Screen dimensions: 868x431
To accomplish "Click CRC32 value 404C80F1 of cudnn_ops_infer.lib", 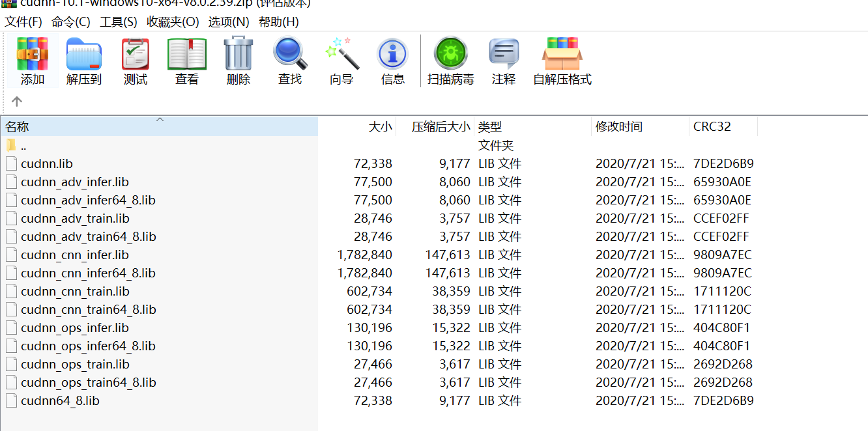I will (721, 327).
